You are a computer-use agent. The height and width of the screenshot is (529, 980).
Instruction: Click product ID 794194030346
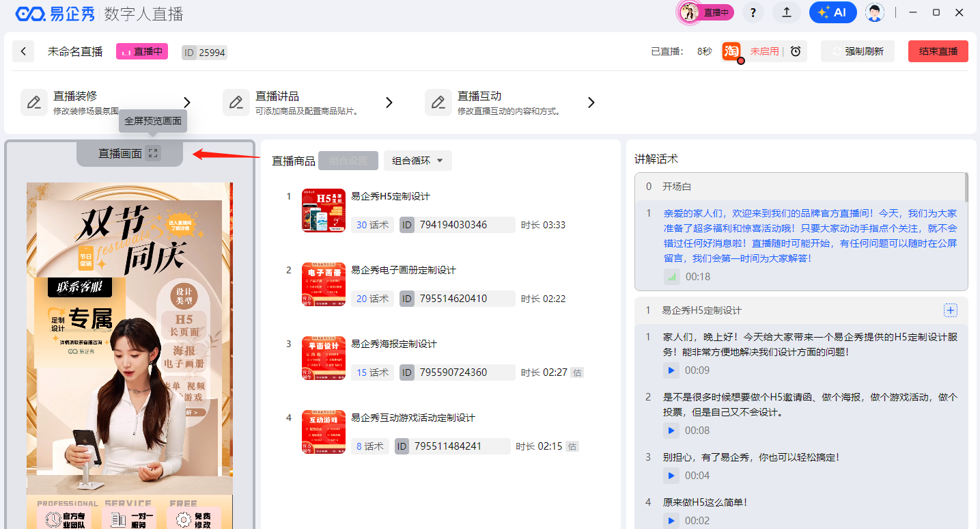[458, 225]
